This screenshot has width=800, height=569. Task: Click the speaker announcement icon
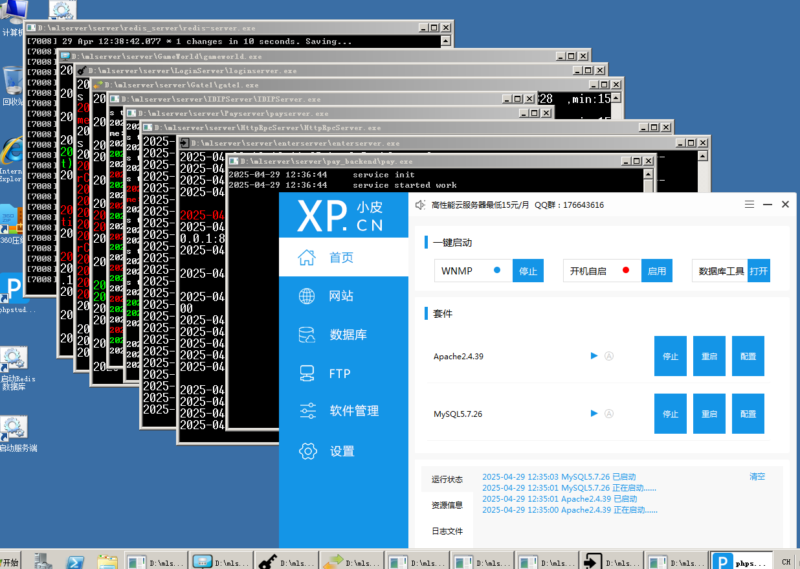pos(420,204)
